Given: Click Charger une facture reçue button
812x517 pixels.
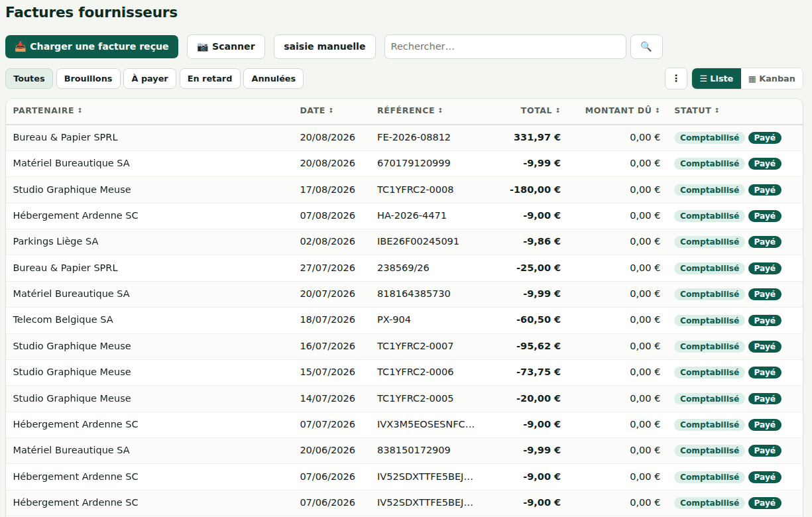Looking at the screenshot, I should pyautogui.click(x=91, y=46).
